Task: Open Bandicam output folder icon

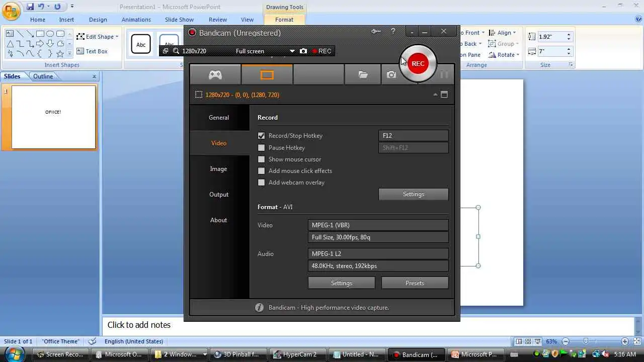Action: coord(363,75)
